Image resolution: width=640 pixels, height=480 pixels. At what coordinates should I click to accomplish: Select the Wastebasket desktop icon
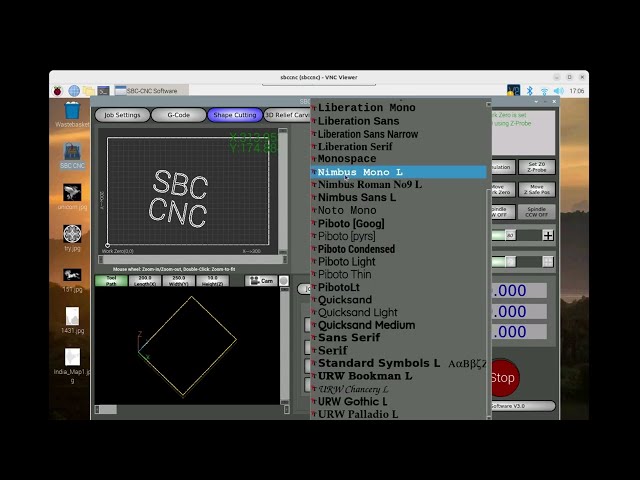click(x=72, y=115)
